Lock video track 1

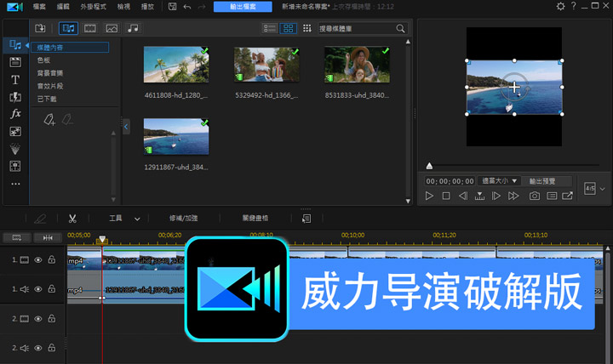click(52, 259)
